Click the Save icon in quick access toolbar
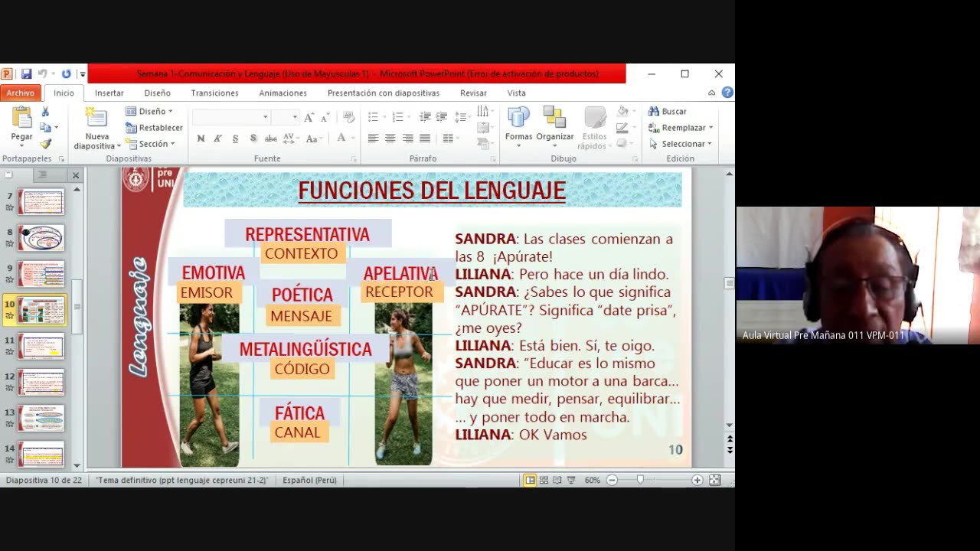The width and height of the screenshot is (980, 551). coord(26,74)
